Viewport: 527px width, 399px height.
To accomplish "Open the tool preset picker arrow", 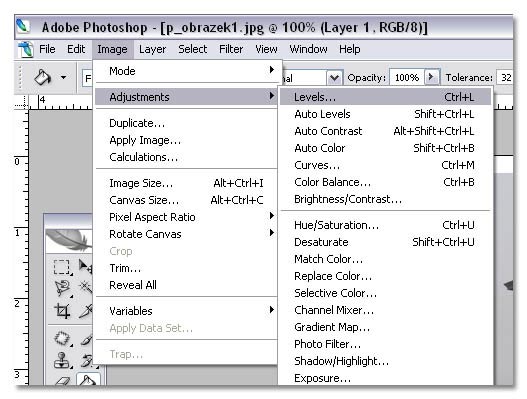I will (x=63, y=78).
